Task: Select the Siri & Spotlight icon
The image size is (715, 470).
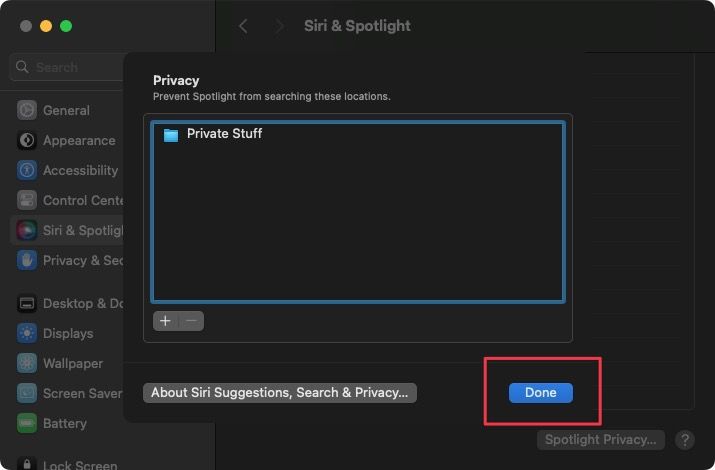Action: click(26, 230)
